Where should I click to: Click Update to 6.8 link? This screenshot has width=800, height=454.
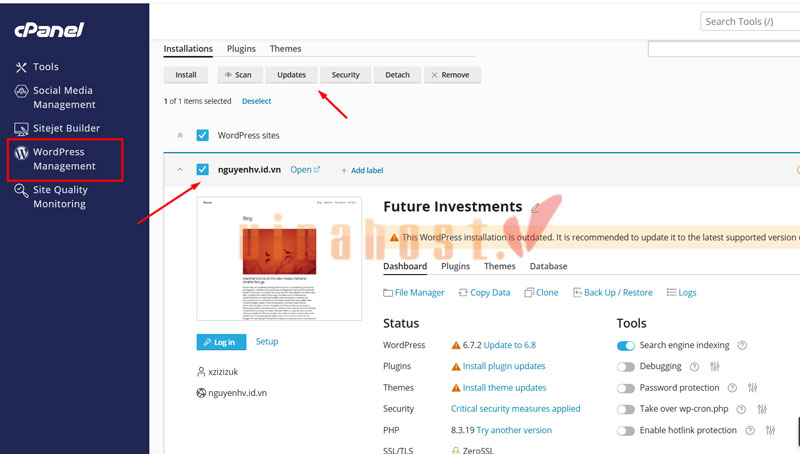click(x=510, y=345)
